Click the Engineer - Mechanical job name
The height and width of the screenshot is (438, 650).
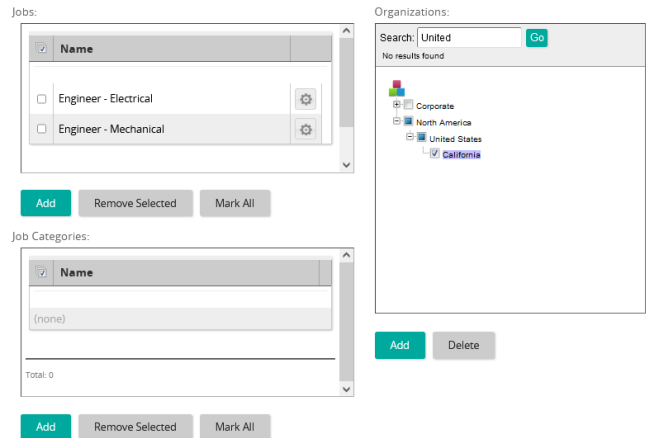coord(111,129)
